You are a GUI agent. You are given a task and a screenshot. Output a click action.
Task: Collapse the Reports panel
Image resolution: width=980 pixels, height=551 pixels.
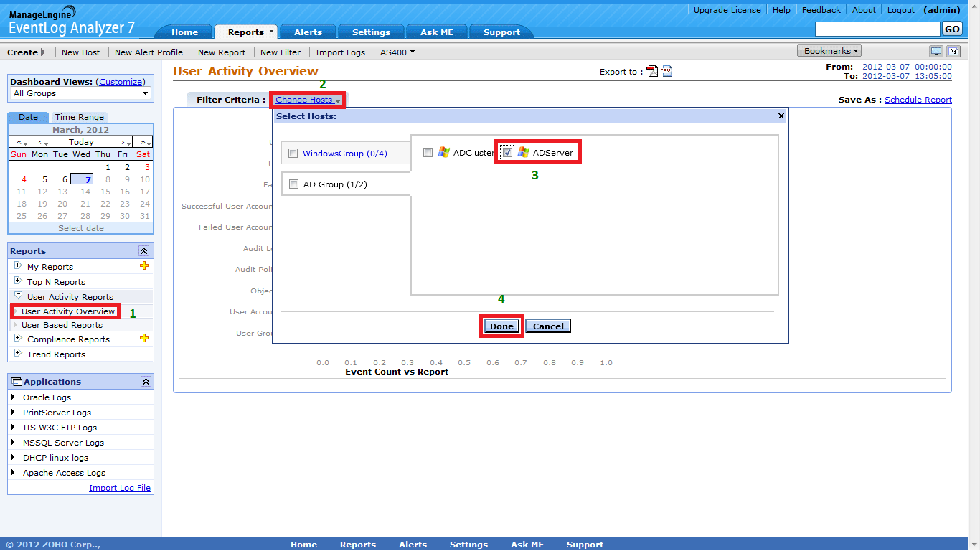tap(143, 251)
